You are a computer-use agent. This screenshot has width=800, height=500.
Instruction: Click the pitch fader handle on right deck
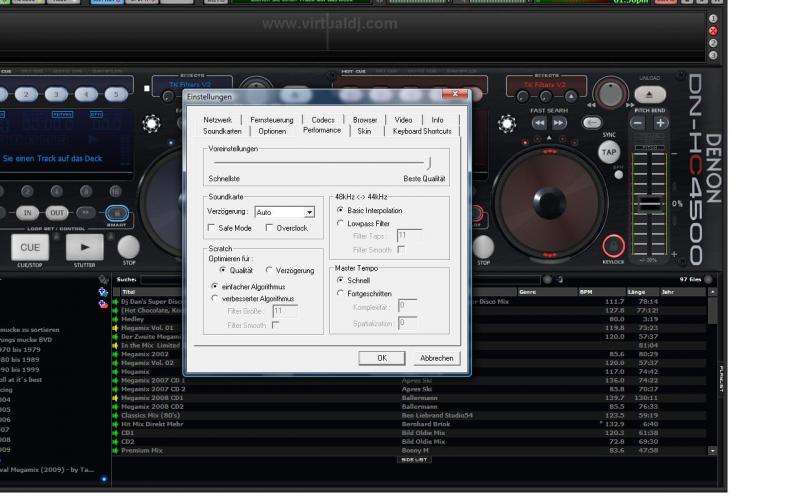click(x=649, y=204)
